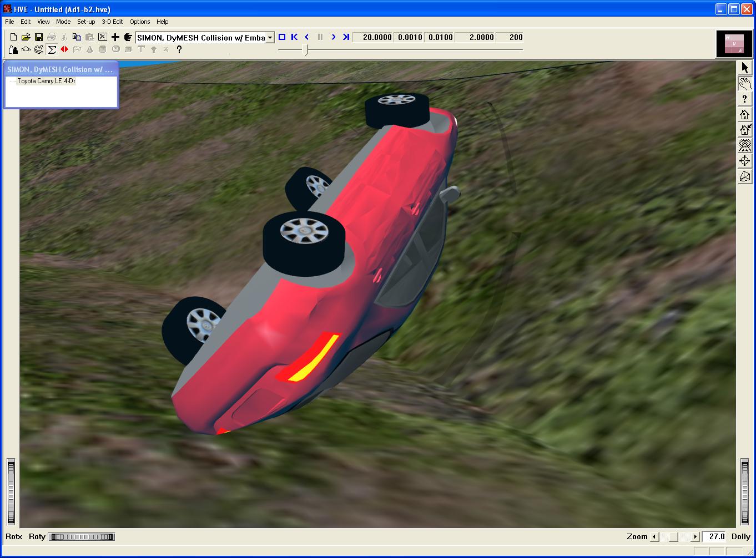Click the vehicle editor car icon
The height and width of the screenshot is (558, 756).
click(26, 49)
